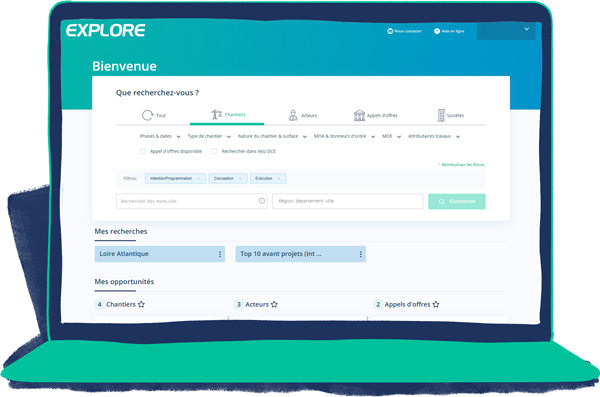The height and width of the screenshot is (397, 600).
Task: Open the Nous contacter link
Action: tap(404, 31)
